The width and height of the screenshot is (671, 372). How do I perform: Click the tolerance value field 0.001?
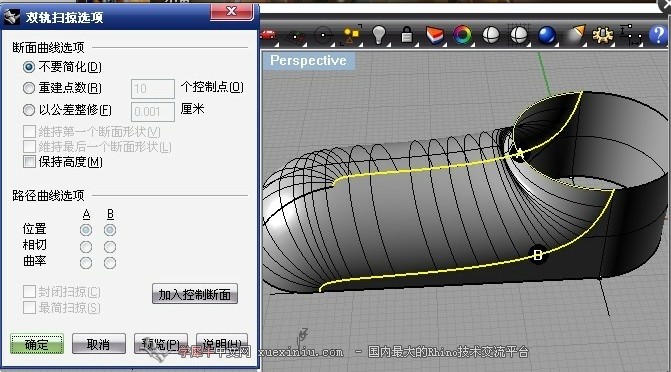(153, 112)
